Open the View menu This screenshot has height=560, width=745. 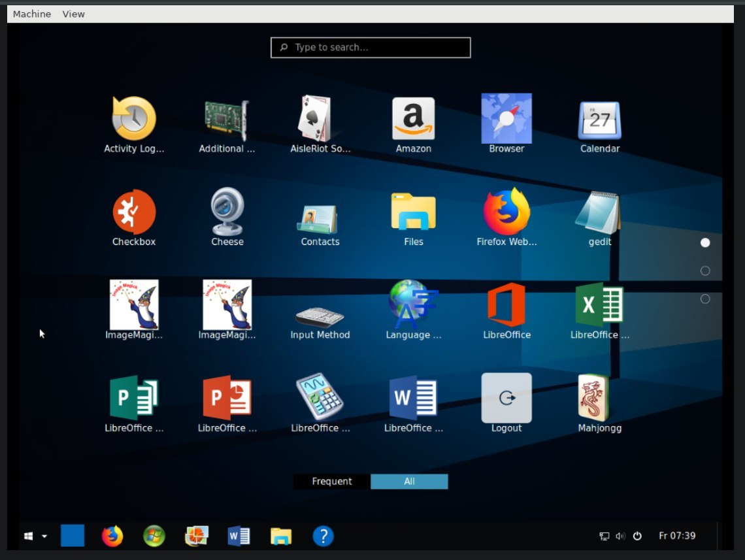74,14
